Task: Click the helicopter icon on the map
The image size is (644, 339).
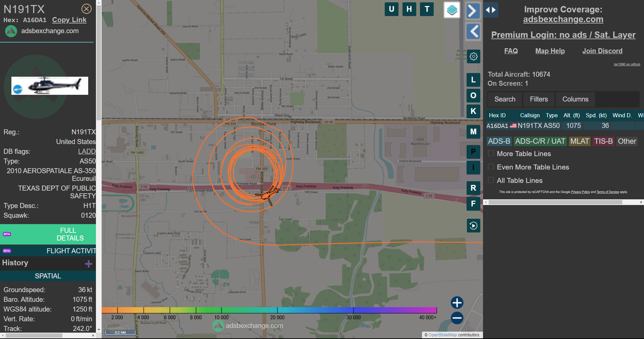Action: coord(268,195)
